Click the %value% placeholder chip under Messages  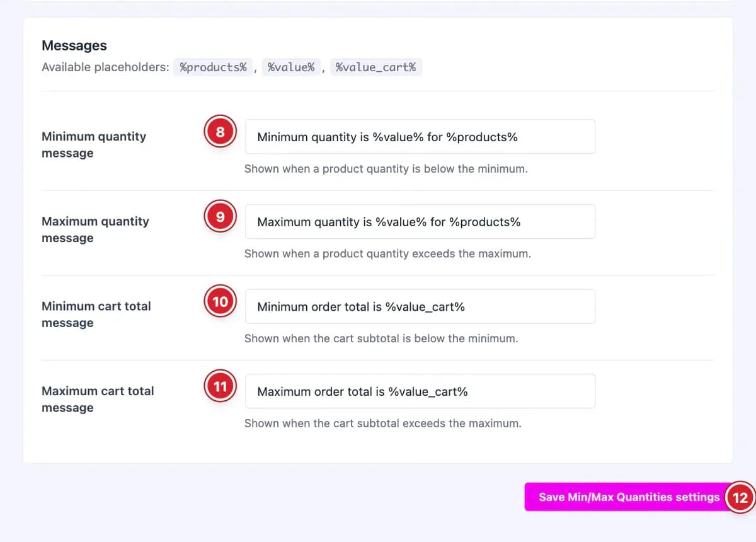(x=291, y=67)
